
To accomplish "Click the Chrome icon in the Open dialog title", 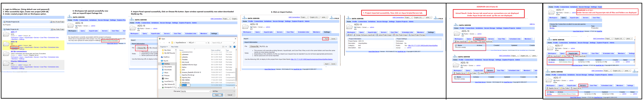I will [160, 39].
